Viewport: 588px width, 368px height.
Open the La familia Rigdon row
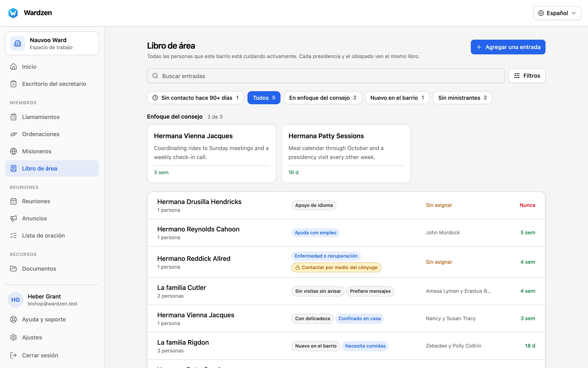tap(346, 346)
